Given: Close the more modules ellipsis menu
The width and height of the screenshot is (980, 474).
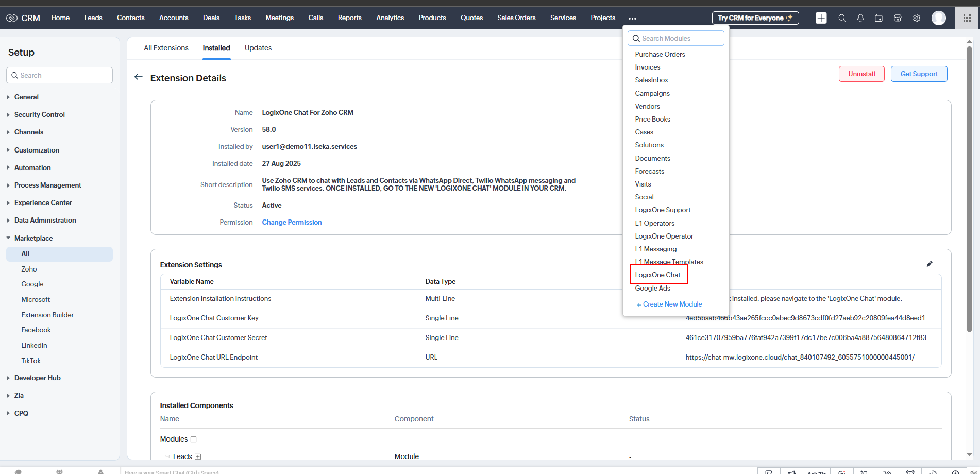Looking at the screenshot, I should (x=632, y=19).
